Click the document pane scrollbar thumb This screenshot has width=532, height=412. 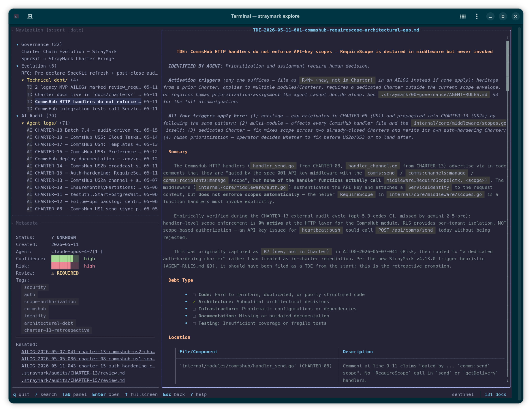point(508,66)
